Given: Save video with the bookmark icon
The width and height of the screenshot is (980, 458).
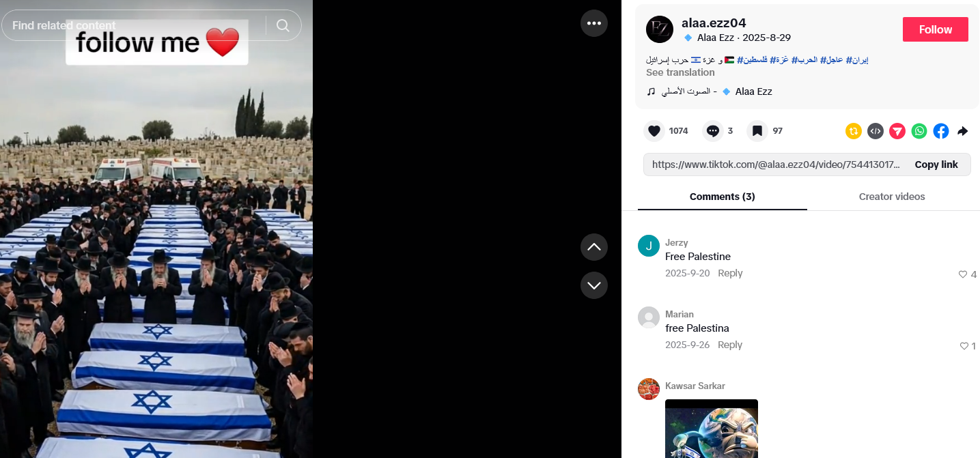Looking at the screenshot, I should pyautogui.click(x=757, y=131).
